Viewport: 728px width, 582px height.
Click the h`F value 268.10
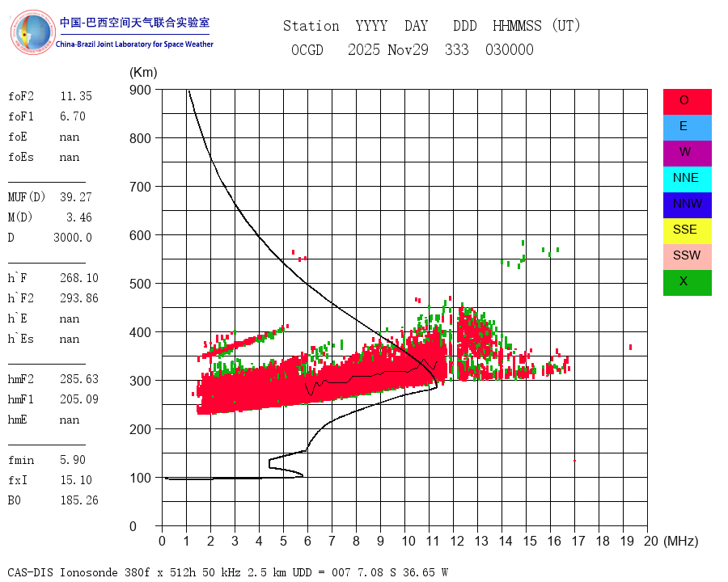coord(79,277)
